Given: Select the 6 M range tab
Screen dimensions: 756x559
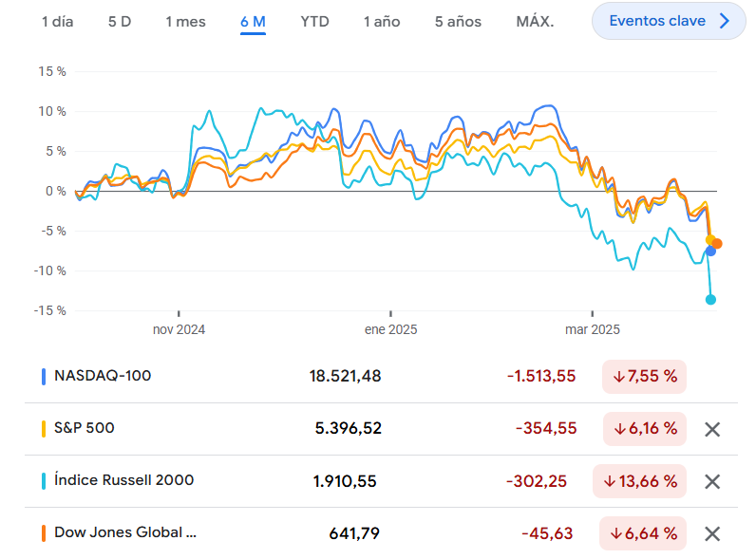Looking at the screenshot, I should (x=254, y=22).
